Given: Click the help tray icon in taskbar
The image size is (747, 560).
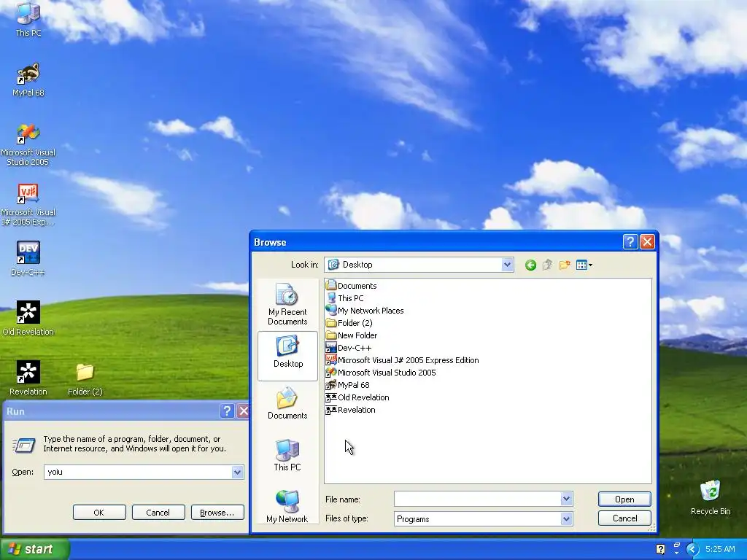Looking at the screenshot, I should [660, 550].
